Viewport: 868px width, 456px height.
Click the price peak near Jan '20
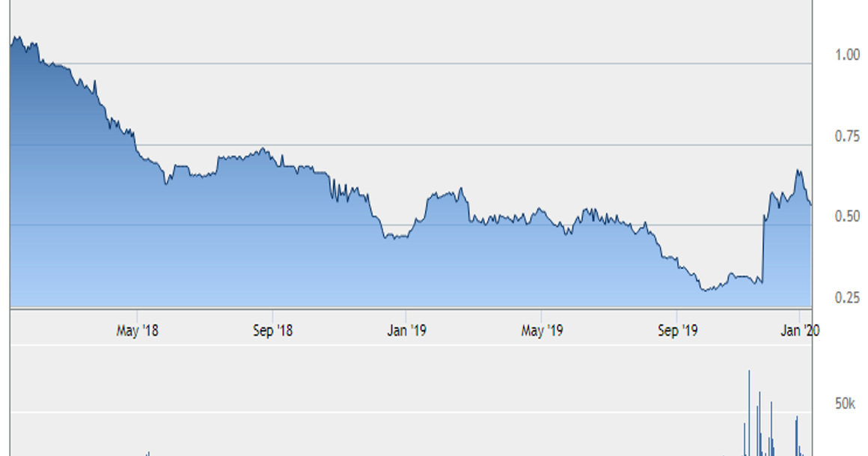point(799,171)
